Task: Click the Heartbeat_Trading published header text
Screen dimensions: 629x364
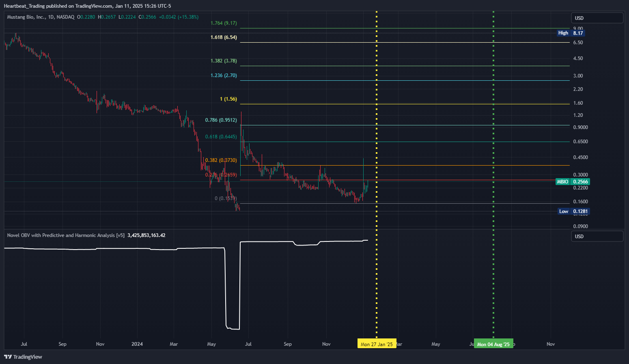Action: (x=87, y=6)
